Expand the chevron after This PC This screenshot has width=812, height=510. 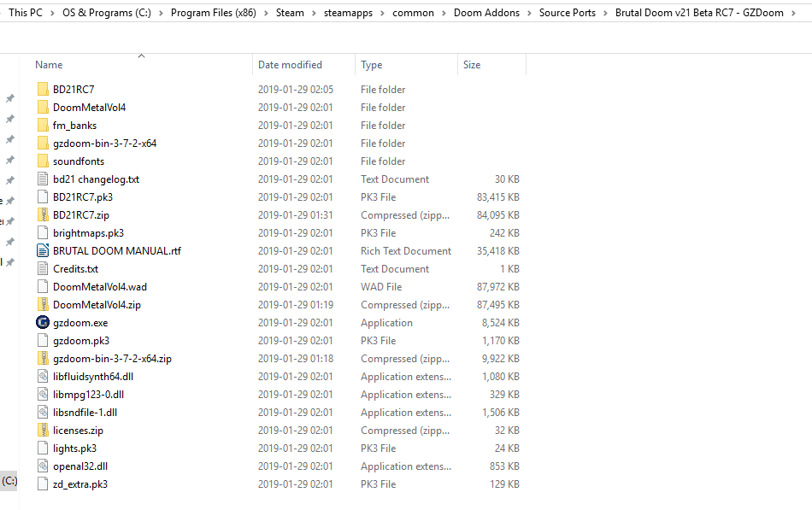[52, 13]
